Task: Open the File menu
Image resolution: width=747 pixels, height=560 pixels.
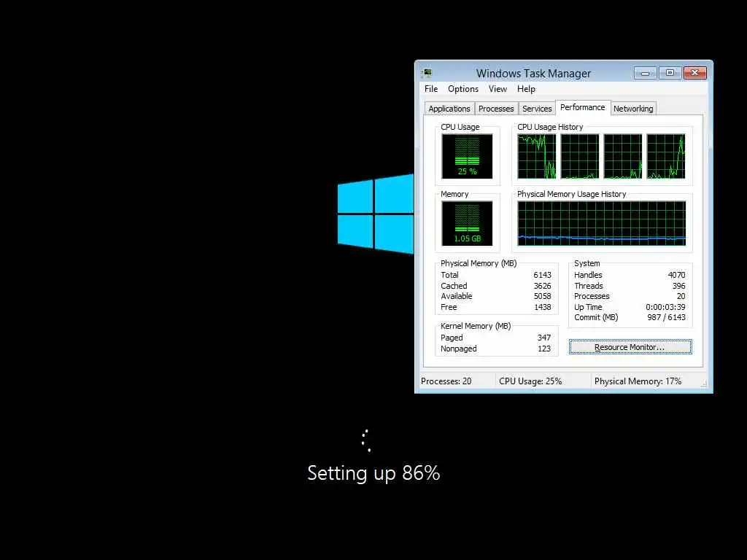Action: 431,89
